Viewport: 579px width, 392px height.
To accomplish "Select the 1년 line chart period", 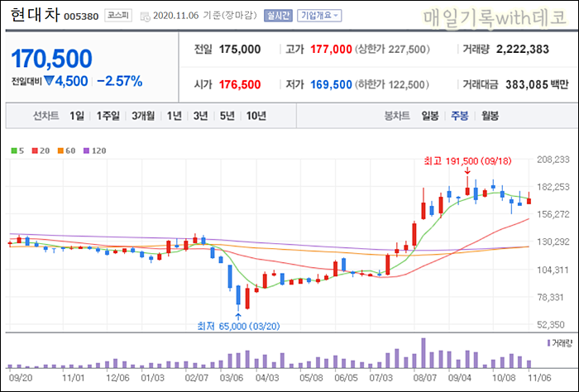I will (174, 116).
